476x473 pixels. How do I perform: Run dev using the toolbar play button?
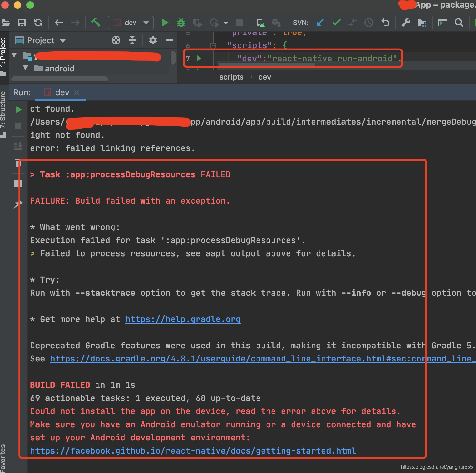165,23
